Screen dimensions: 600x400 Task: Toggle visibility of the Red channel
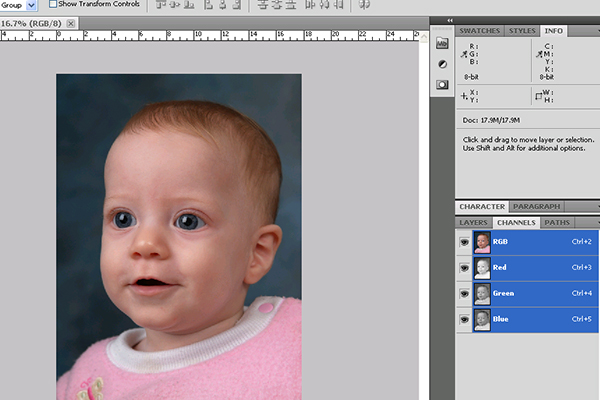(464, 268)
